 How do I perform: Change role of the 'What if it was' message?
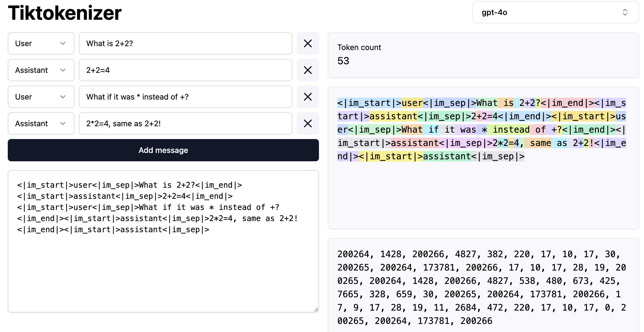pyautogui.click(x=41, y=97)
